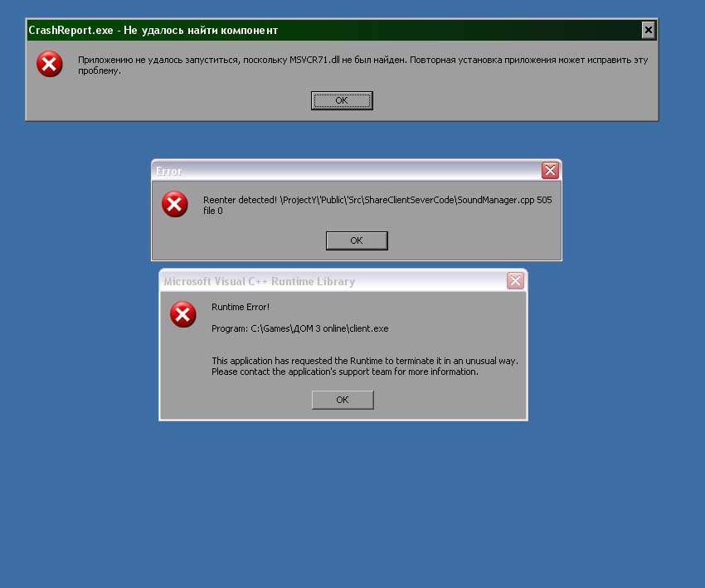Close the Microsoft Visual C++ Runtime Library dialog

(515, 281)
